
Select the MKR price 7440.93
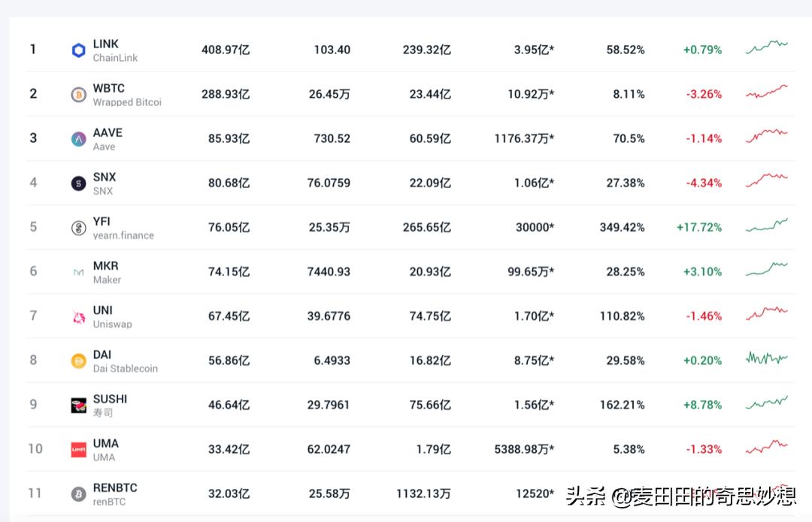(329, 272)
